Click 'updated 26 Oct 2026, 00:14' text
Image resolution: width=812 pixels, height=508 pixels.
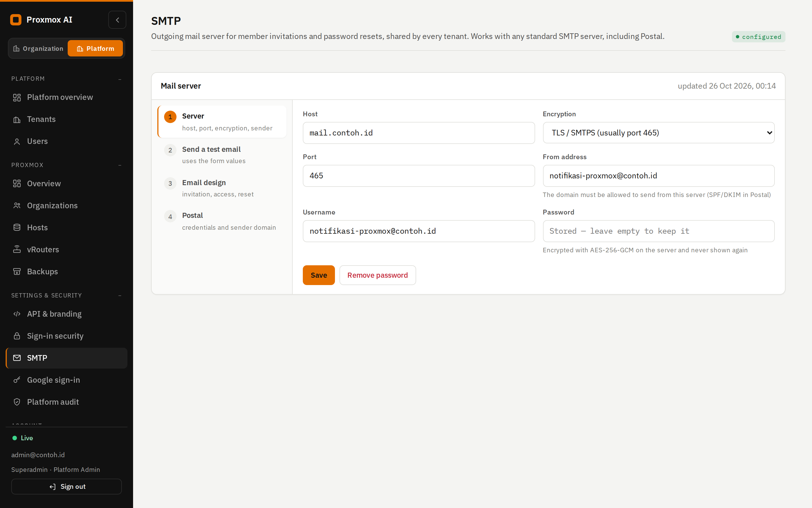727,86
